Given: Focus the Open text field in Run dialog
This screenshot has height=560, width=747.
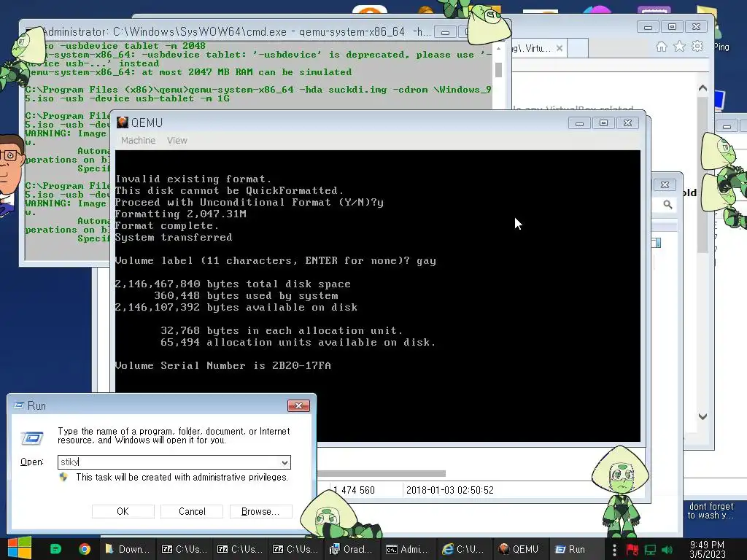Looking at the screenshot, I should (169, 462).
